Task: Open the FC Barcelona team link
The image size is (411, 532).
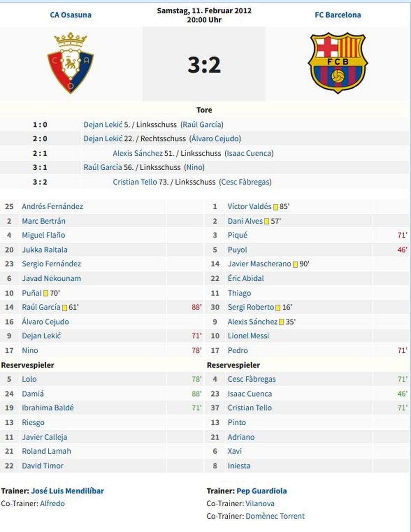Action: (x=338, y=15)
